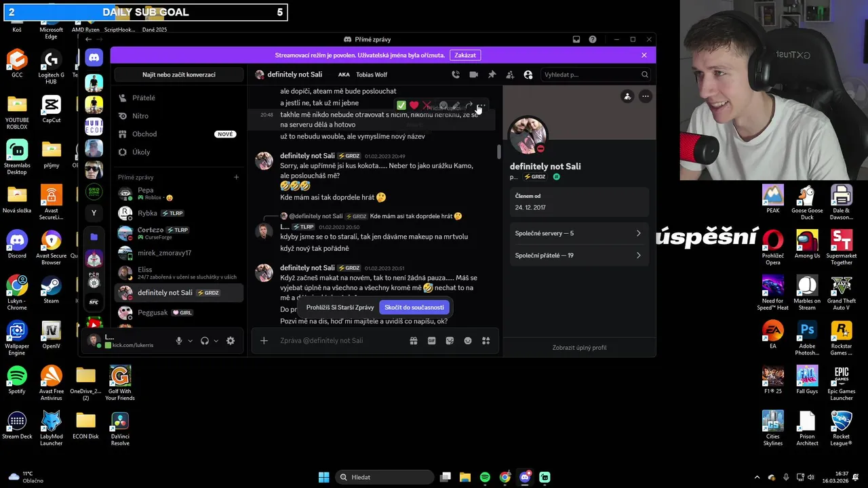Open the Cortezo conversation

tap(179, 233)
